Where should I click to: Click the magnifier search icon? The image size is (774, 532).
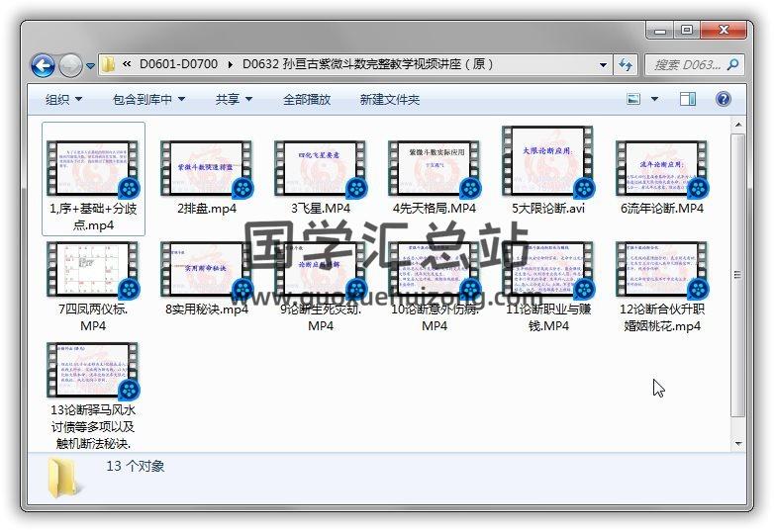coord(733,64)
